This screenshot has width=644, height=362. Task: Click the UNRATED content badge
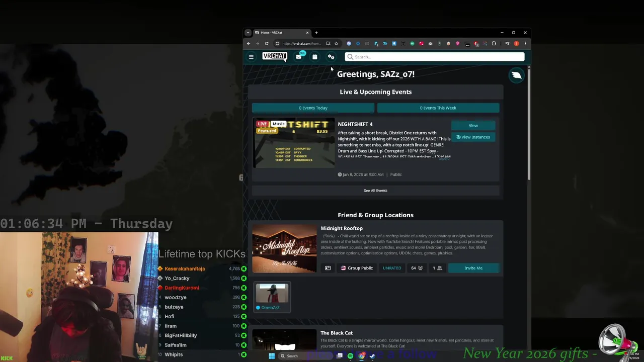[x=392, y=268]
